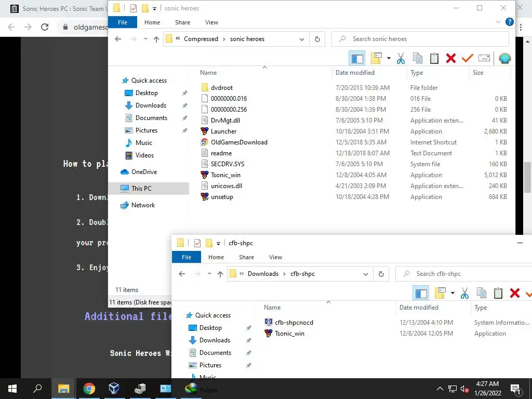
Task: Open View tab in cfb-shpc window
Action: [275, 257]
